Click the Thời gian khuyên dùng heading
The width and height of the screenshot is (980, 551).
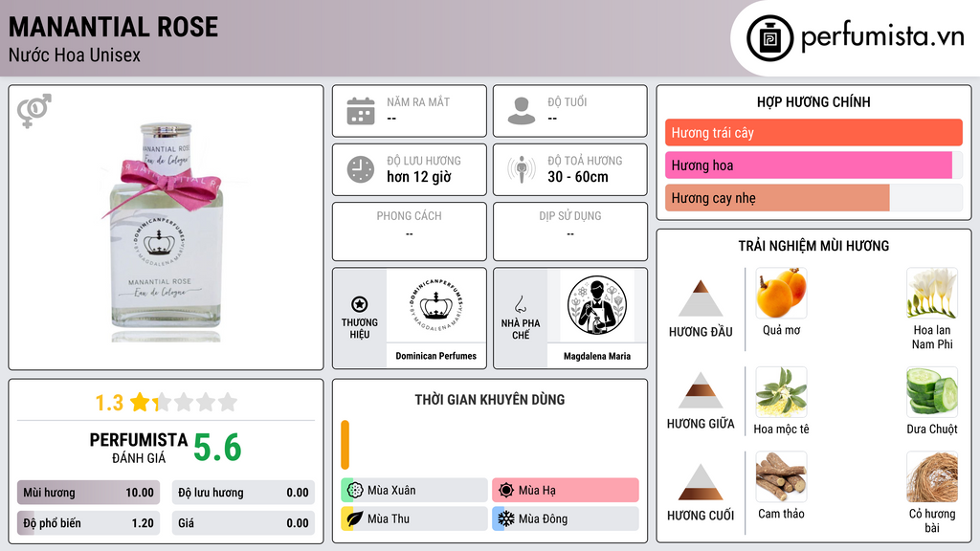pyautogui.click(x=490, y=399)
